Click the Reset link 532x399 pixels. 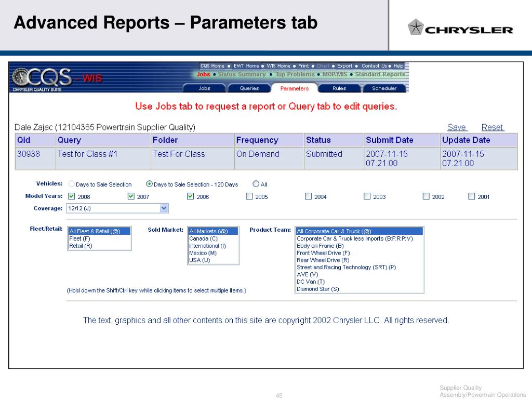coord(493,127)
